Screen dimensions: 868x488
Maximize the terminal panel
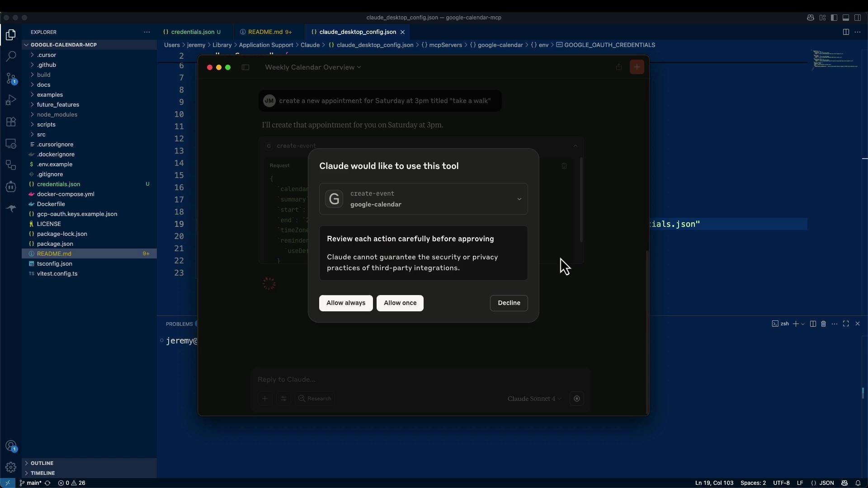coord(846,324)
